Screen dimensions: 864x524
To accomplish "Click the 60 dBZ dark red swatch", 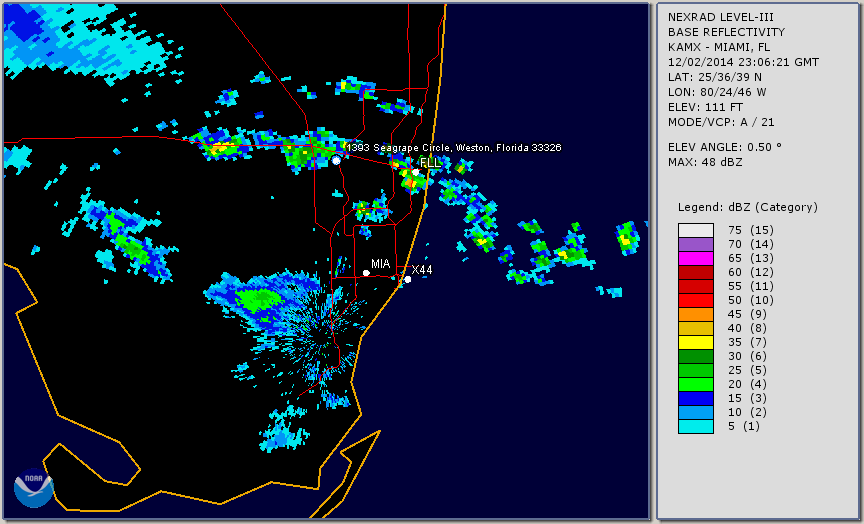I will (x=696, y=272).
